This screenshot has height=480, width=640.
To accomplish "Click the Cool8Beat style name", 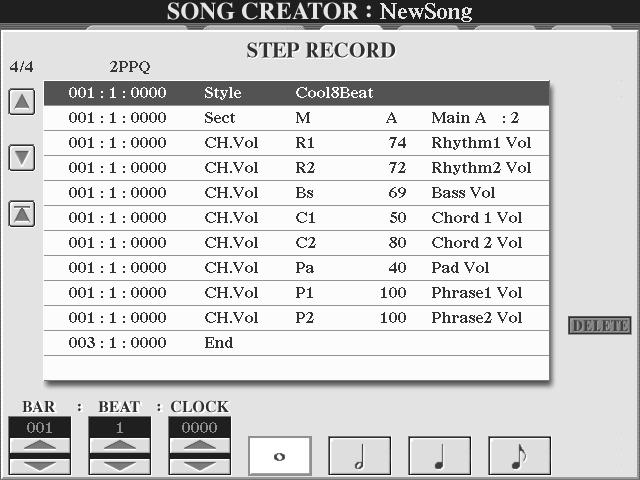I will (x=334, y=93).
